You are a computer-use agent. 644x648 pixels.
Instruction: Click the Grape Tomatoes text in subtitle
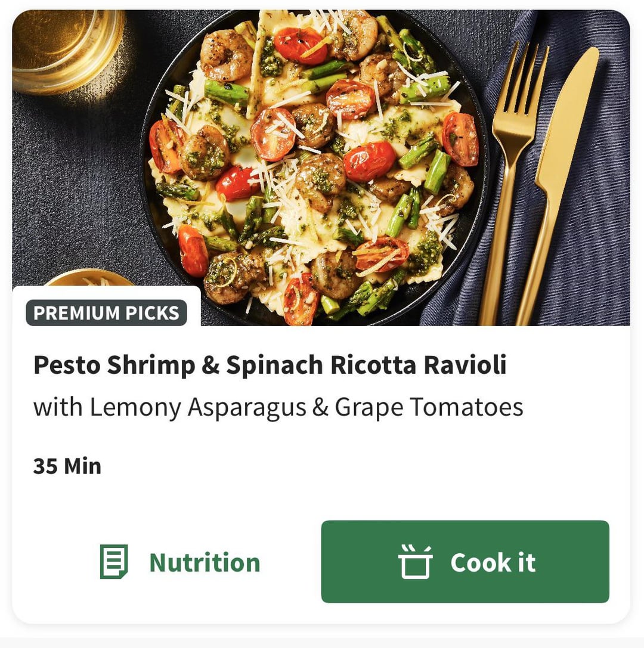tap(429, 407)
